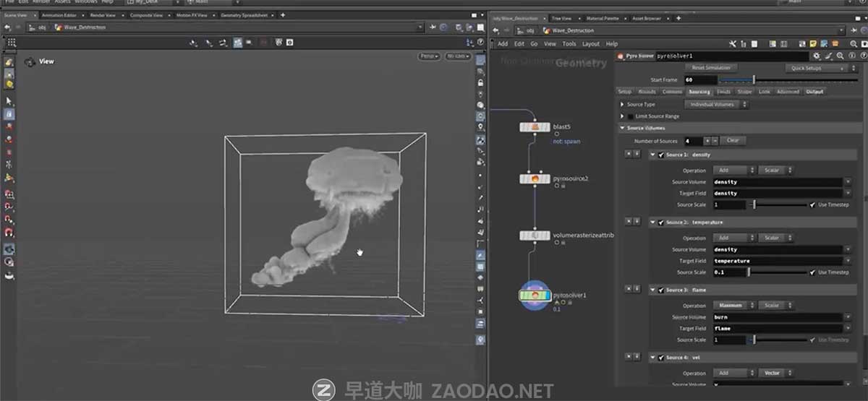
Task: Open the Geometry Spreadsheet tab
Action: 244,14
